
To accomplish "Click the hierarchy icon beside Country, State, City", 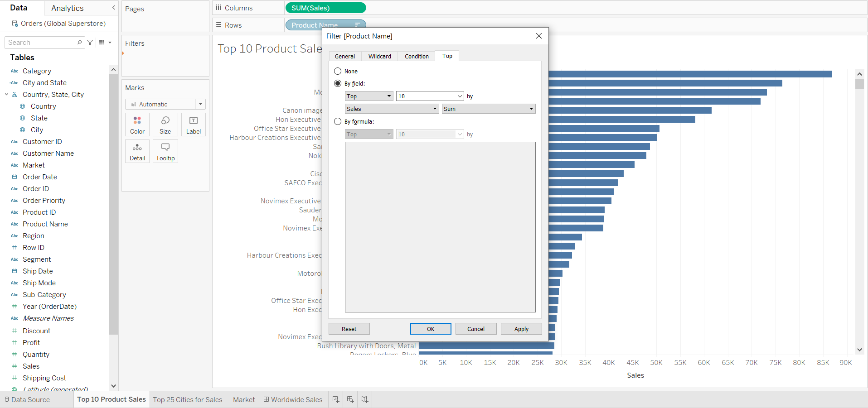I will (x=15, y=95).
